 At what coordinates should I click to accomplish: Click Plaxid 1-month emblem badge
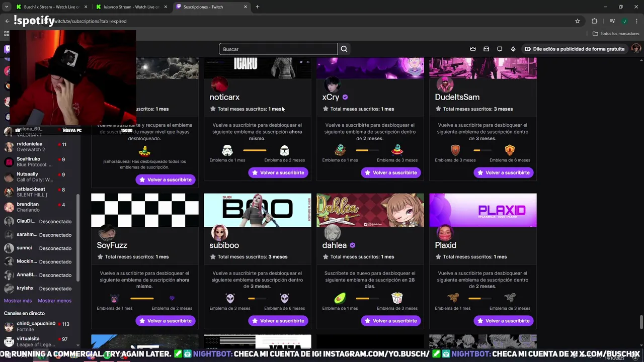point(453,298)
